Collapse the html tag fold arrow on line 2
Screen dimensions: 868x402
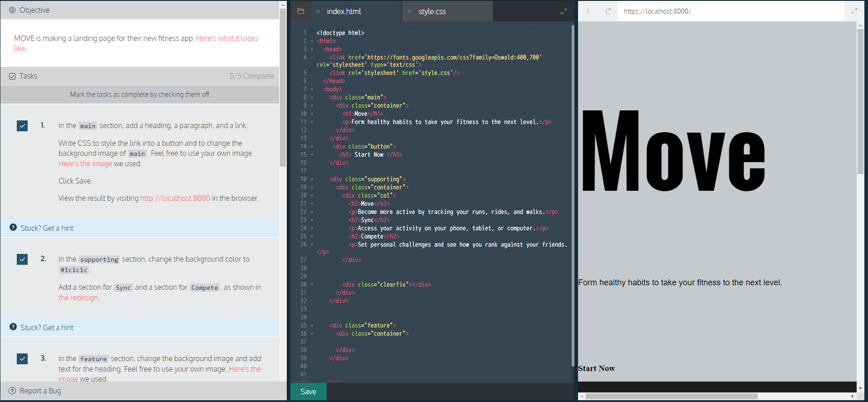[312, 41]
